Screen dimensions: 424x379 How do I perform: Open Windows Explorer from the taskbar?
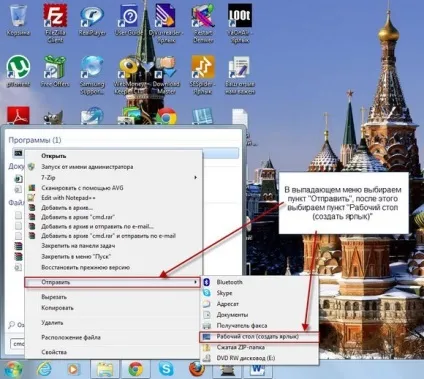(105, 369)
